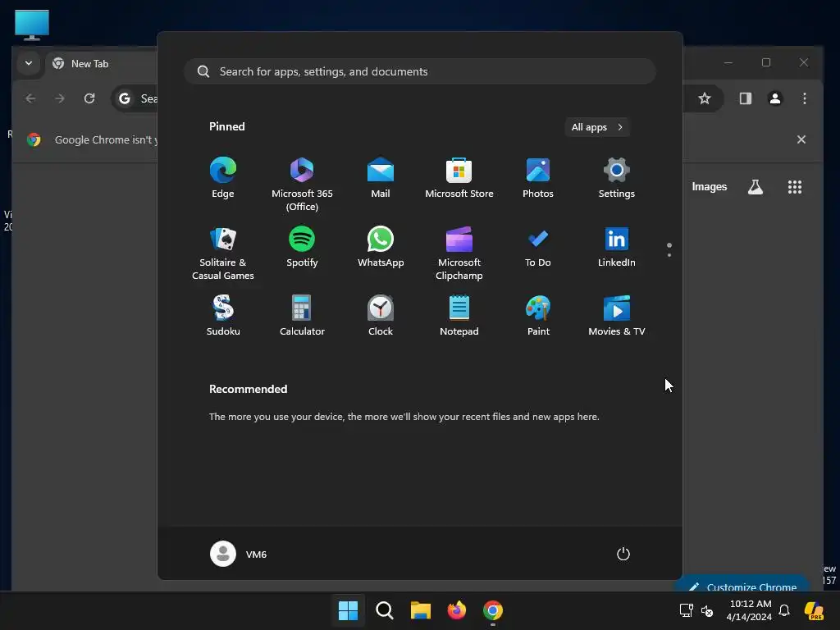
Task: Launch the Sudoku game
Action: pyautogui.click(x=223, y=316)
